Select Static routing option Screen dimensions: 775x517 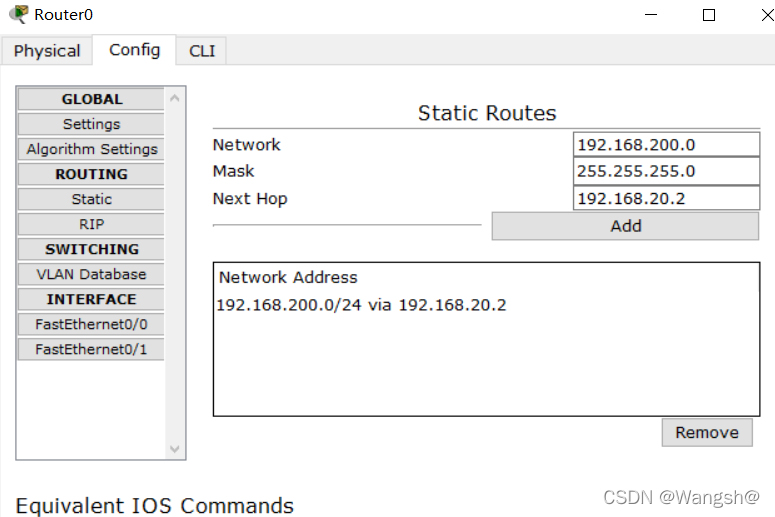(91, 199)
